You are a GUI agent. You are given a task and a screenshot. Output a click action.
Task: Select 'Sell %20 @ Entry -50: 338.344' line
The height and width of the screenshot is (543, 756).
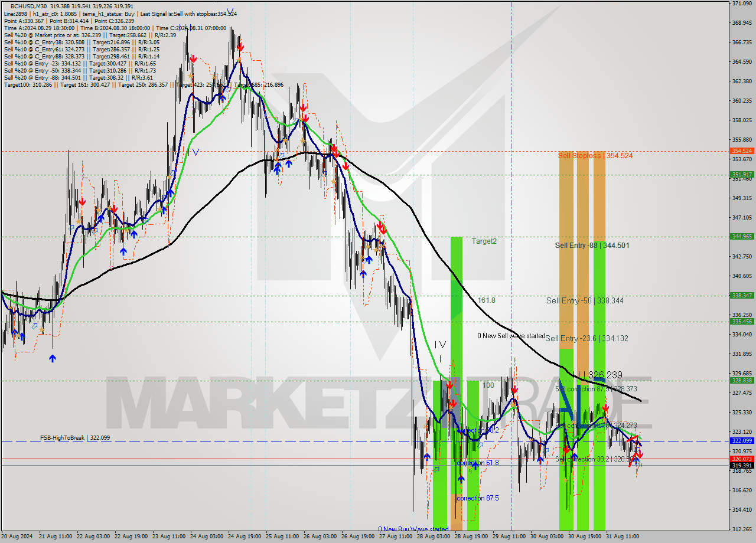pyautogui.click(x=80, y=71)
